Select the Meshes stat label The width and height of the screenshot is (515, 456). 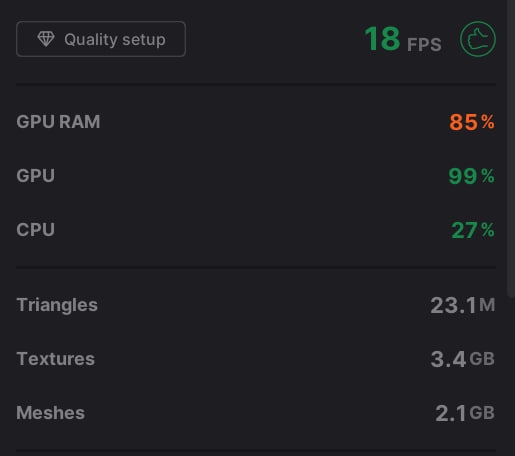click(x=51, y=413)
